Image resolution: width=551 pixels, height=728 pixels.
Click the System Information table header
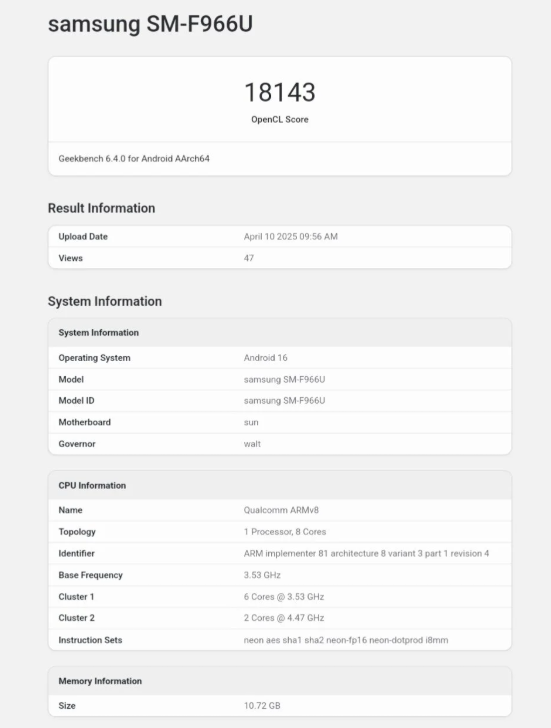[280, 332]
